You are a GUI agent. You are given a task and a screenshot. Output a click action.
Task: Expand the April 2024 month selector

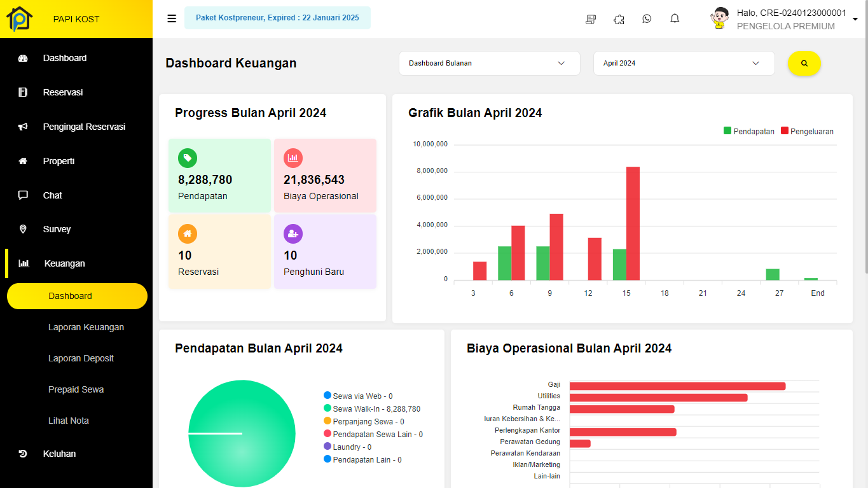[684, 64]
